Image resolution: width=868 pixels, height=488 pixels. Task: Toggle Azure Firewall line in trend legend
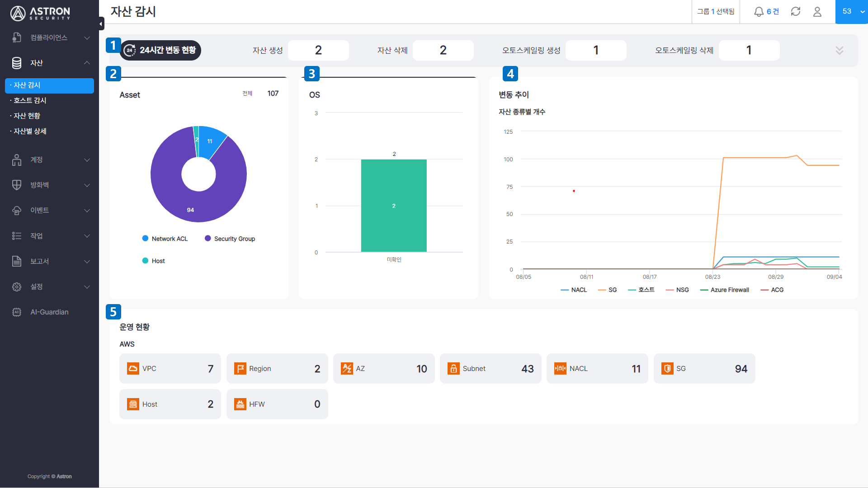[x=725, y=290]
